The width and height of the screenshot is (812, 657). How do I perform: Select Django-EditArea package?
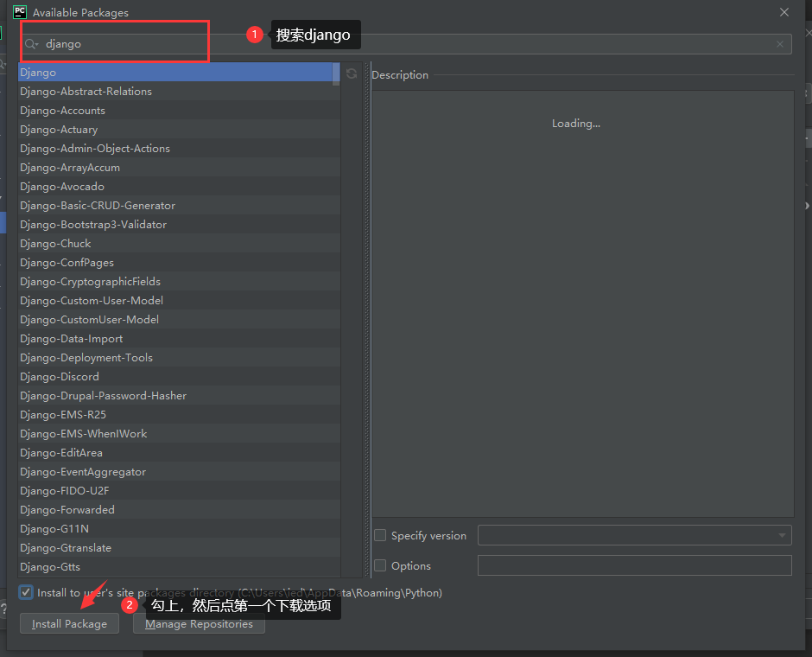179,453
